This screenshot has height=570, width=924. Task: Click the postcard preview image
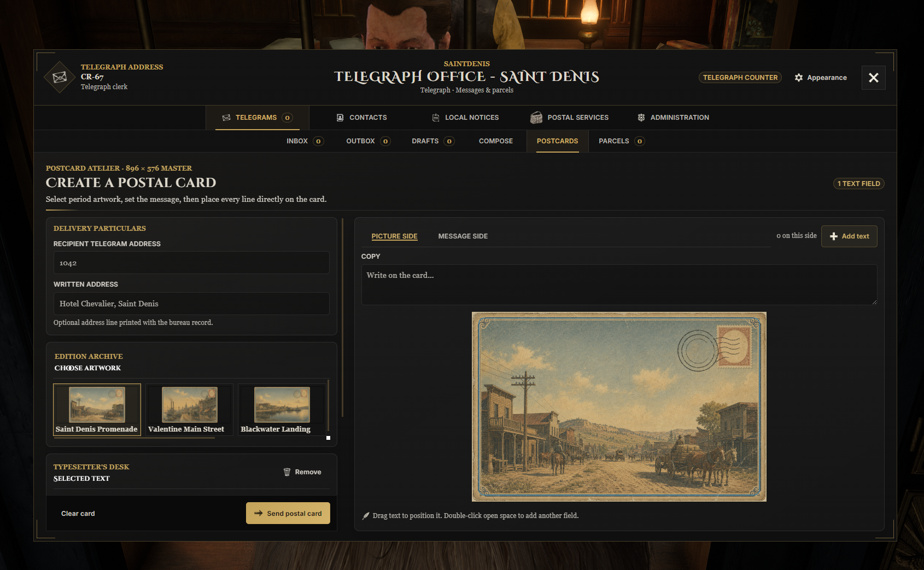click(x=619, y=406)
